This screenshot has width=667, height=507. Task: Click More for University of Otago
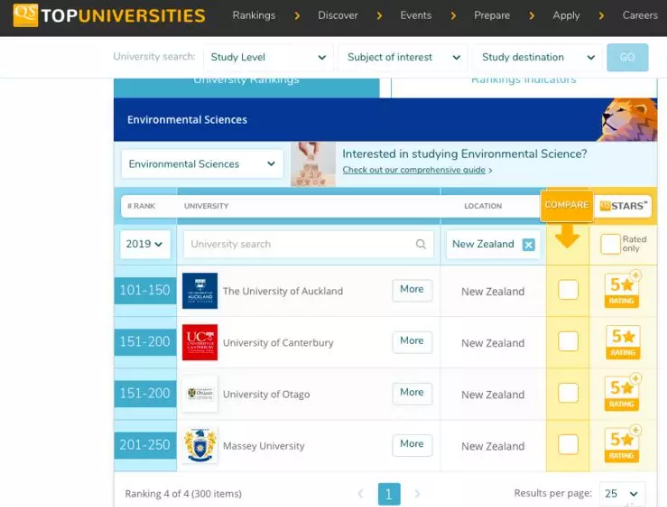(412, 393)
